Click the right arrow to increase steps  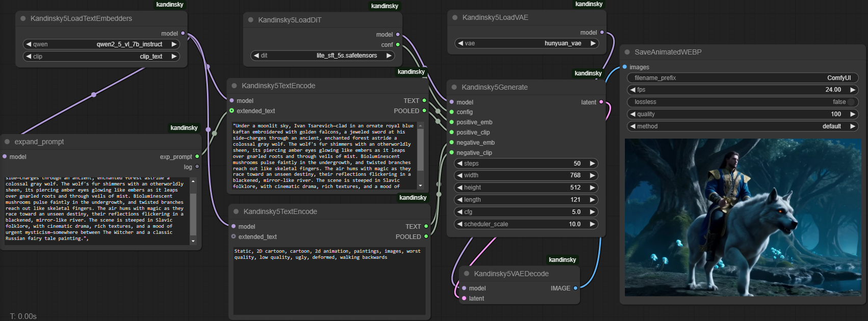[592, 164]
